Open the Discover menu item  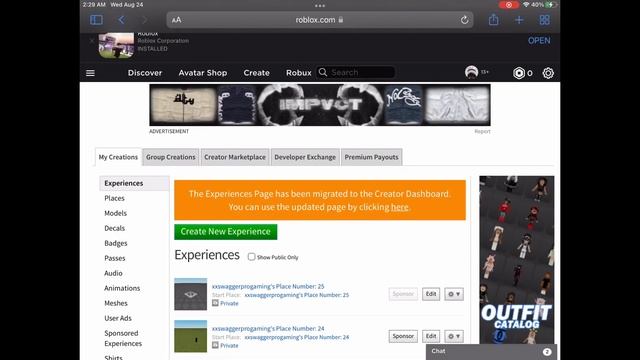(145, 73)
